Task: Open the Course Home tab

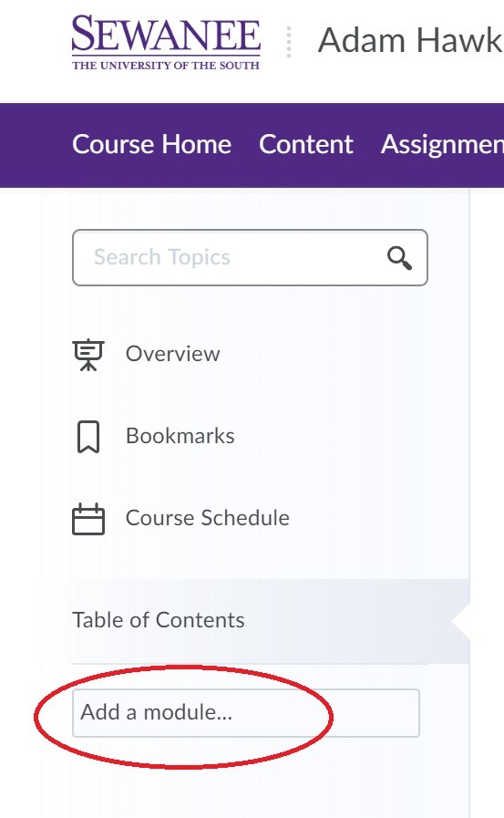Action: click(x=151, y=144)
